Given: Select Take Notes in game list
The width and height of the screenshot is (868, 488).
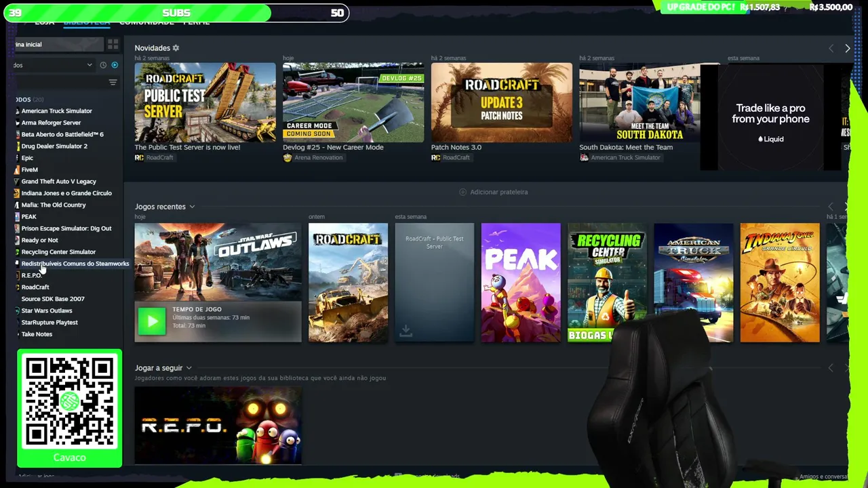Looking at the screenshot, I should tap(37, 334).
